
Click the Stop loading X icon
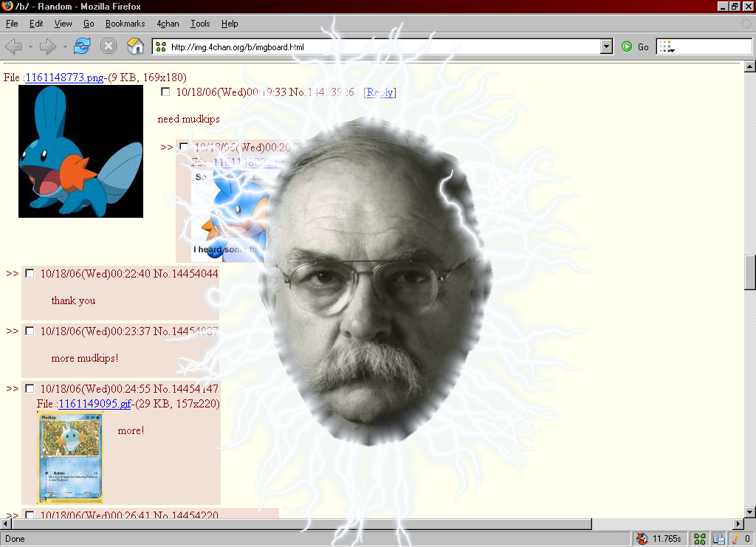coord(109,47)
